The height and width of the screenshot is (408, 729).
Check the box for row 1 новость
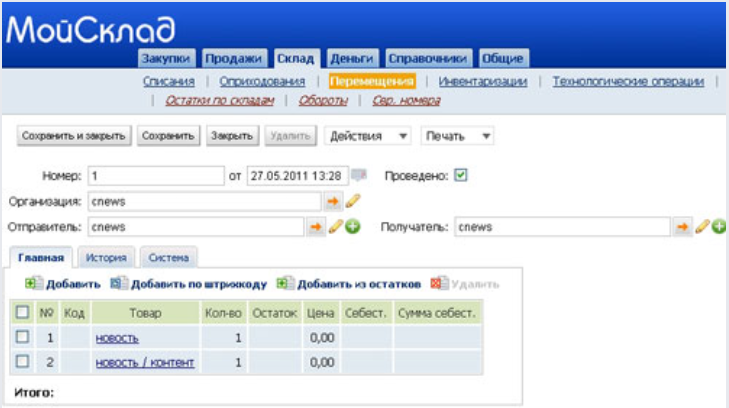click(x=22, y=337)
